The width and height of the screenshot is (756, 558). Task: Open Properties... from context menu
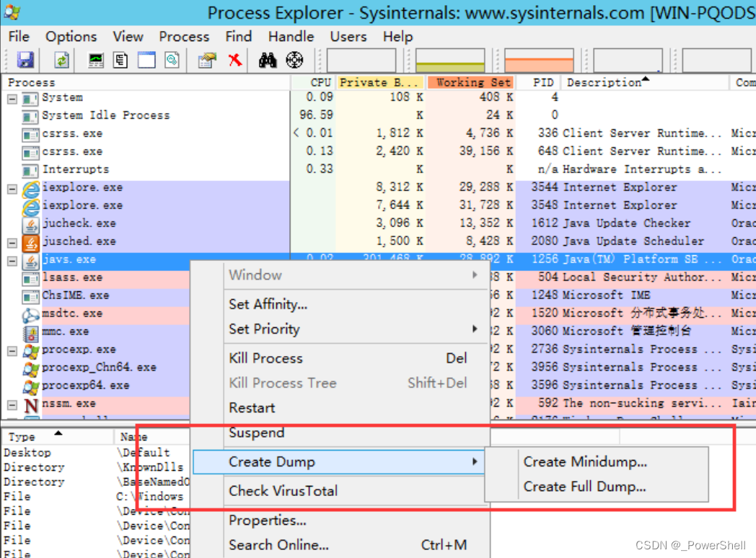click(341, 521)
